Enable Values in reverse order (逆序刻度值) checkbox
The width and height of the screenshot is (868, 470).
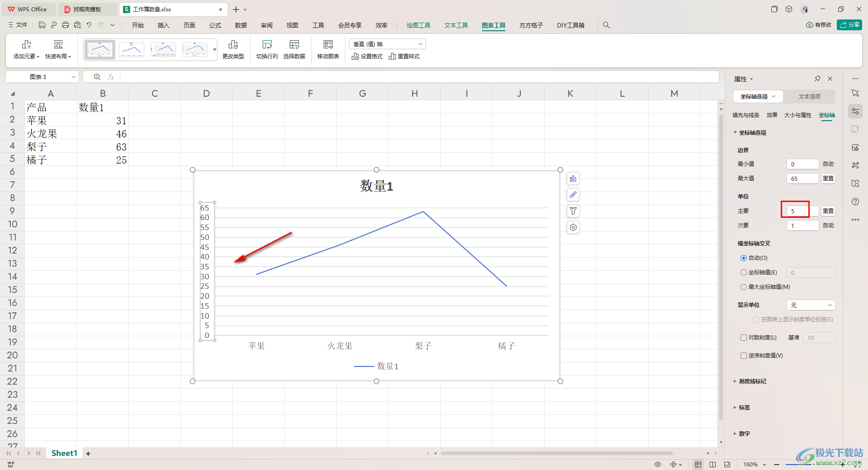(744, 356)
